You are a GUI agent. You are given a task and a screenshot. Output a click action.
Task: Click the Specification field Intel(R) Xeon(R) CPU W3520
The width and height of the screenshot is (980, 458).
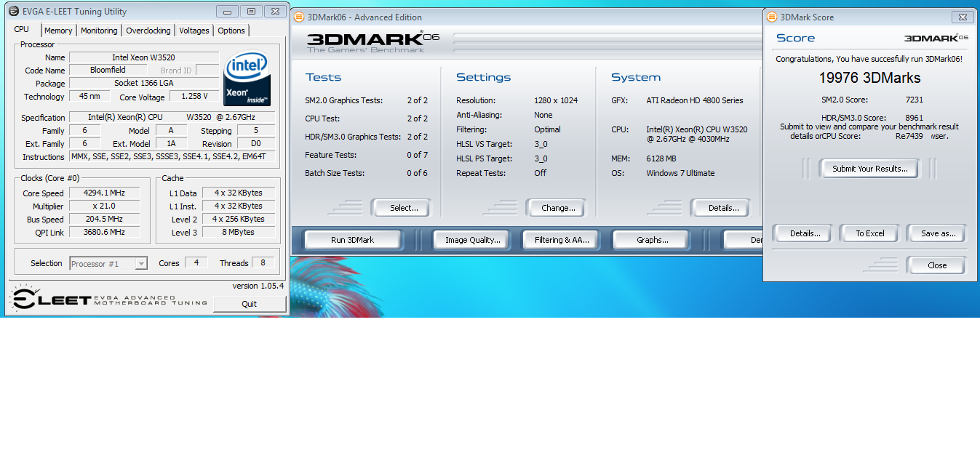tap(172, 117)
